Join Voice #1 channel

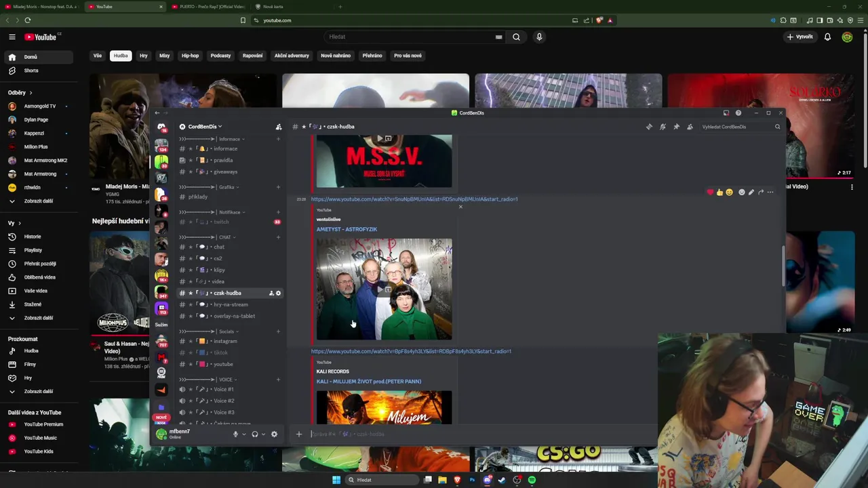(231, 390)
